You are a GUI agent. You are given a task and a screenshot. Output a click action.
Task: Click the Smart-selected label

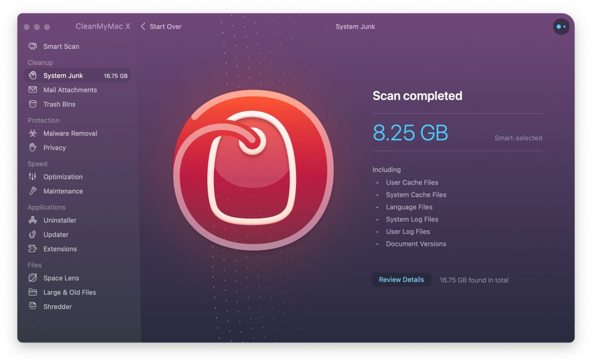518,138
